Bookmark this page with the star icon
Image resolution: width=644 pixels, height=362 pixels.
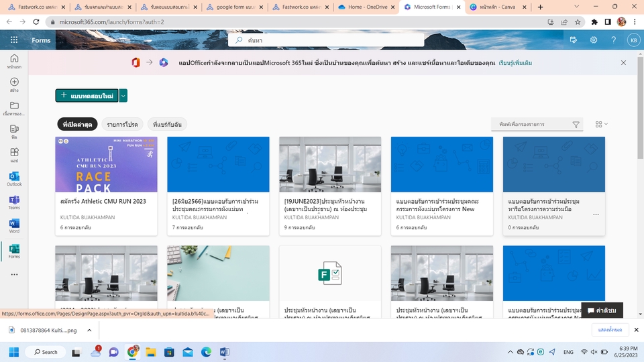point(578,21)
